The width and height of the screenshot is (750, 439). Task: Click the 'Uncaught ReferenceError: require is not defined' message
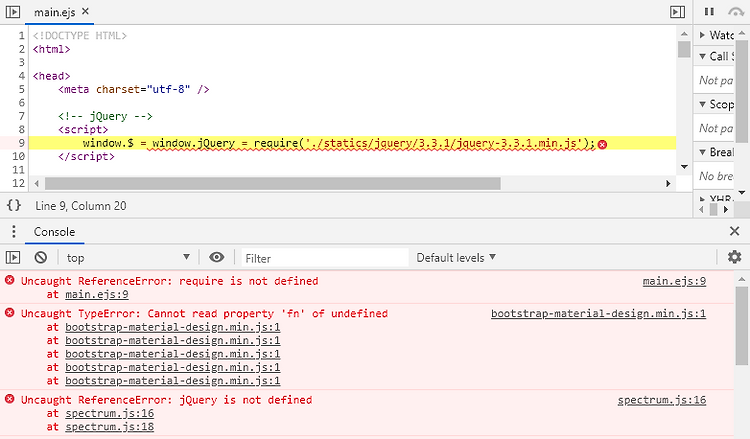click(169, 281)
